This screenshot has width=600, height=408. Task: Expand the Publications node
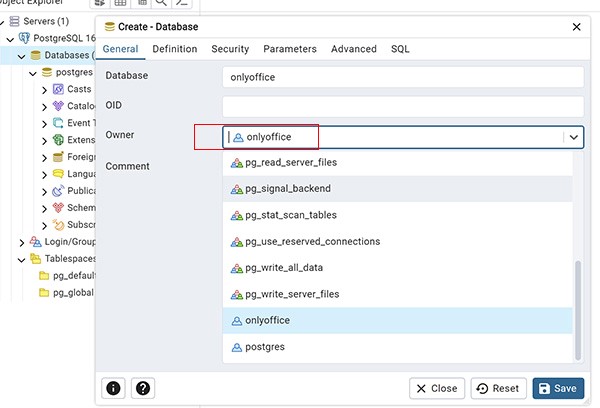[44, 192]
